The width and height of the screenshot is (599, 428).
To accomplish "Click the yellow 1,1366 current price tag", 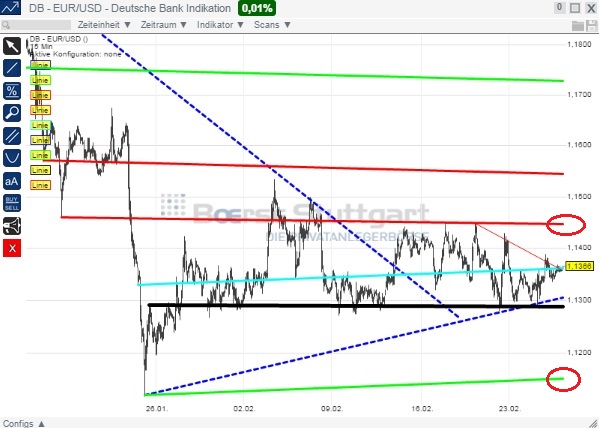I will coord(579,266).
